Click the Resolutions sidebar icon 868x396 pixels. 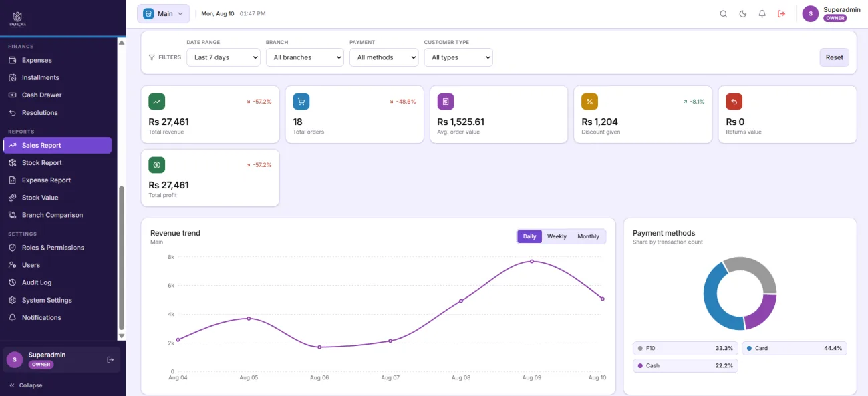click(12, 112)
